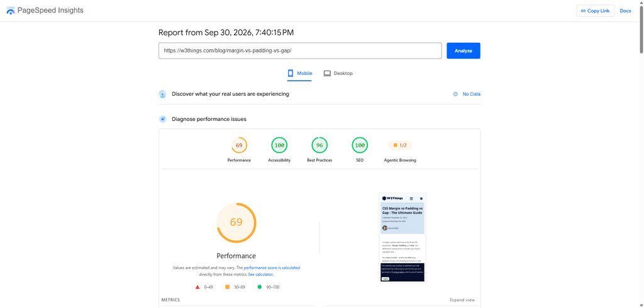Click the mobile page screenshot thumbnail
This screenshot has height=308, width=644.
pyautogui.click(x=402, y=237)
